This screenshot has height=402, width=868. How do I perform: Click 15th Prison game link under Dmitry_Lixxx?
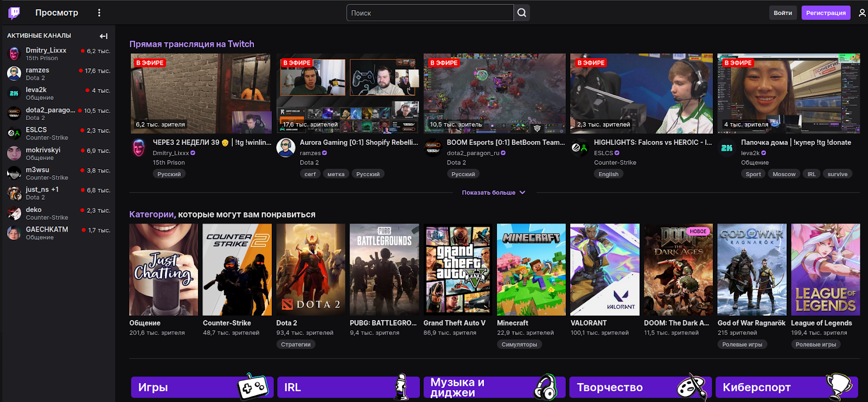(169, 163)
